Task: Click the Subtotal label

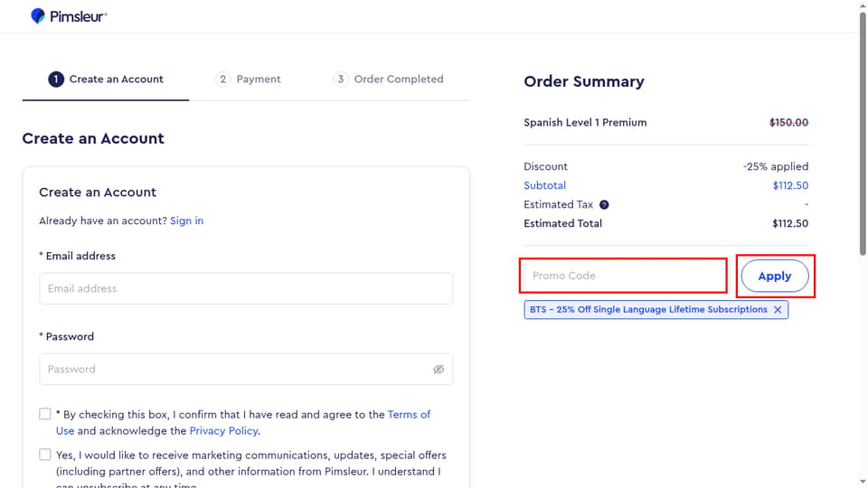Action: [544, 185]
